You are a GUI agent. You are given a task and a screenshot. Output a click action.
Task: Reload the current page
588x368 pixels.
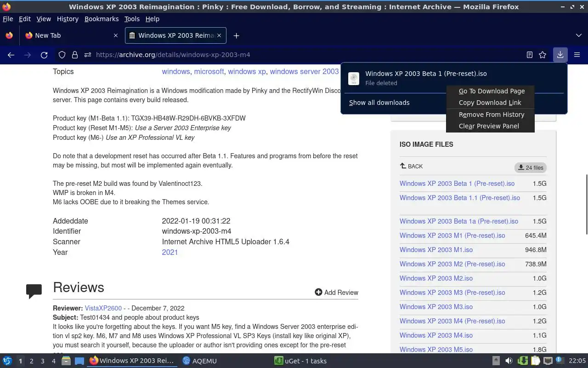pyautogui.click(x=44, y=55)
